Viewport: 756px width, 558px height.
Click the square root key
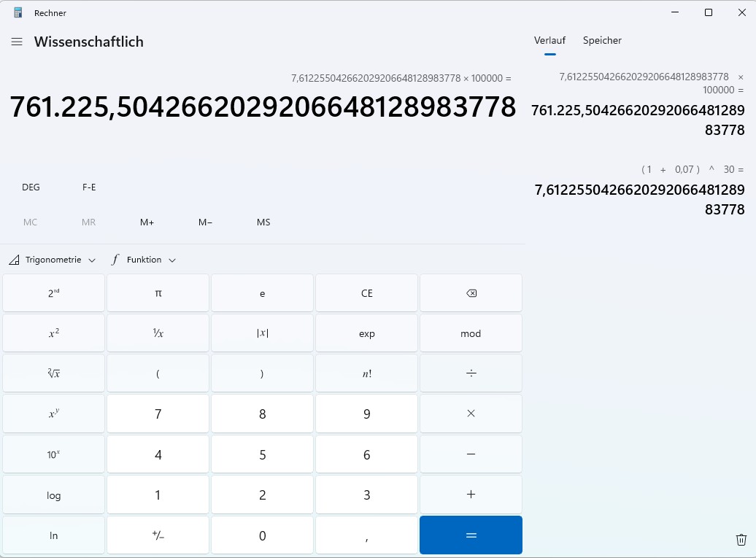coord(53,373)
